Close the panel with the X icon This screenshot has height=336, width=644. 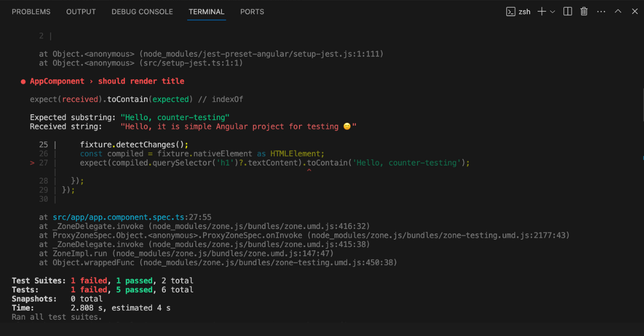[634, 11]
